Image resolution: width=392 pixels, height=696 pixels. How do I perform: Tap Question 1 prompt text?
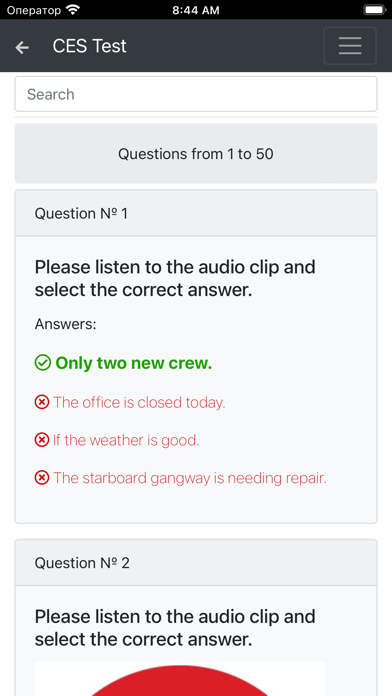coord(175,278)
